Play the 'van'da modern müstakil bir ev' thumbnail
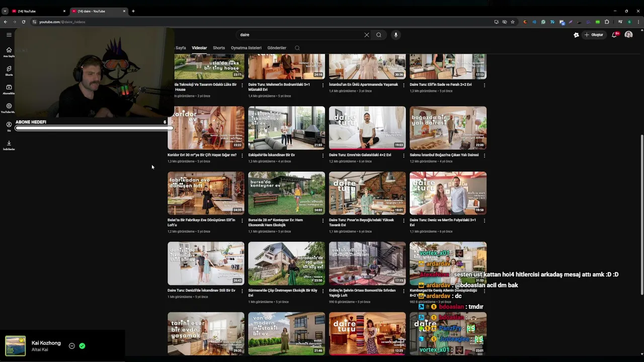Screen dimensions: 644x362 click(286, 334)
